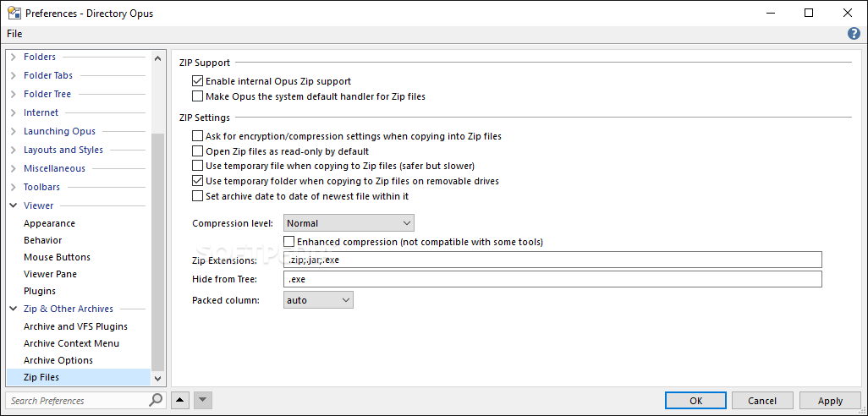The height and width of the screenshot is (416, 868).
Task: Click the Internet category label
Action: [x=41, y=112]
